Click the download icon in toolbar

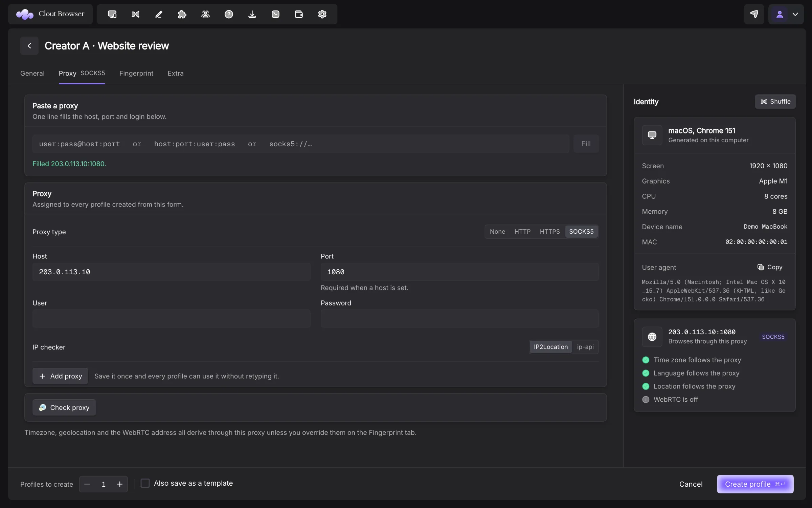pyautogui.click(x=252, y=14)
